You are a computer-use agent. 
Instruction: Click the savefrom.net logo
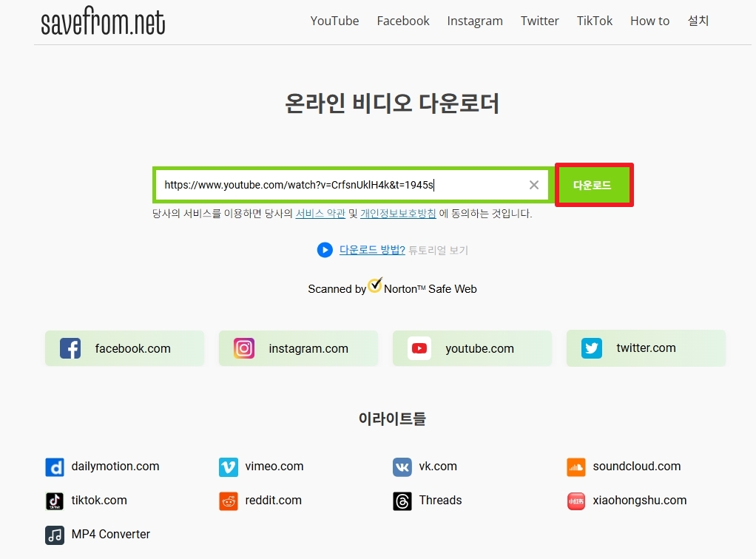pyautogui.click(x=103, y=21)
